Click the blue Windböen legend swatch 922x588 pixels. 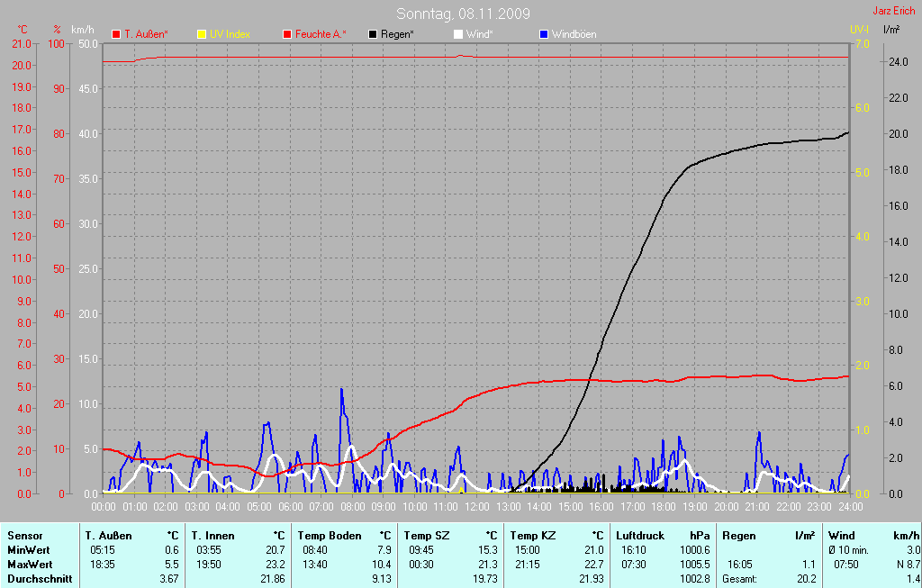(543, 34)
